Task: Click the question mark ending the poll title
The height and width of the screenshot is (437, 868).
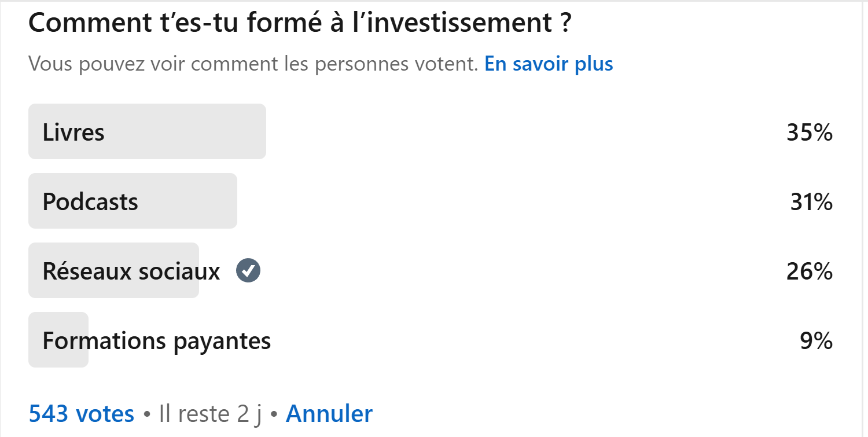Action: [x=565, y=23]
